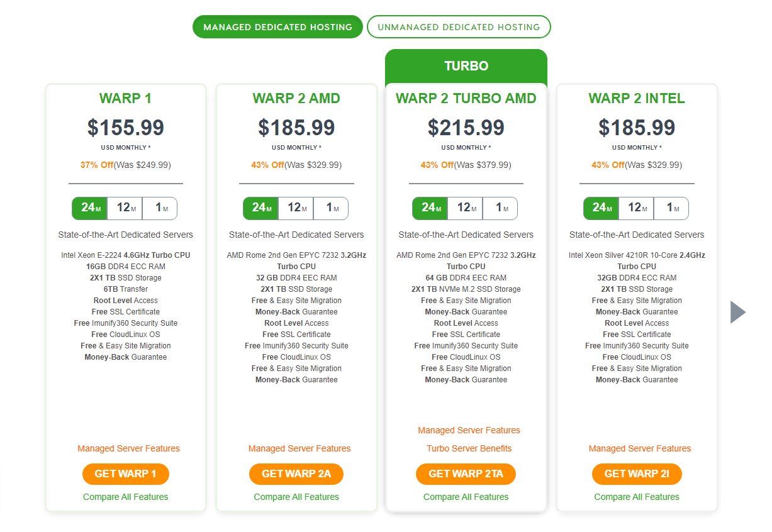The image size is (772, 532).
Task: Open Managed Server Features under Warp 1
Action: tap(128, 448)
